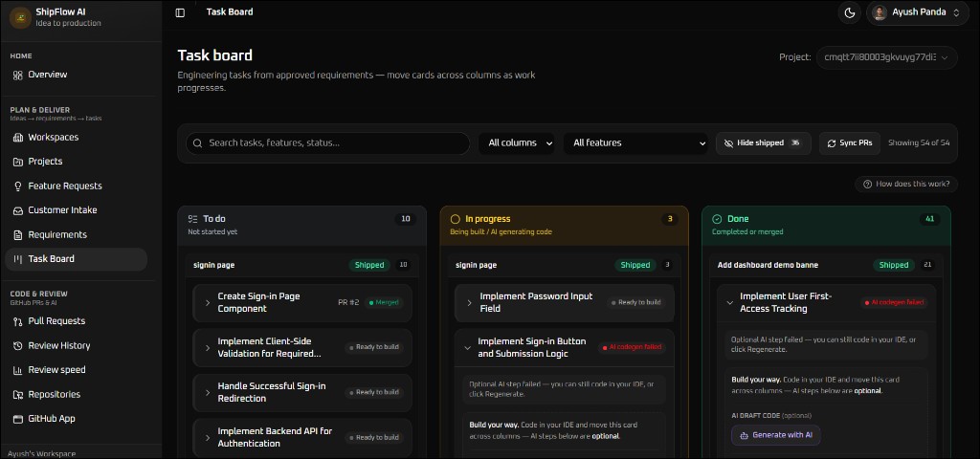The height and width of the screenshot is (459, 980).
Task: Click the Done column checkmark icon
Action: (x=717, y=219)
